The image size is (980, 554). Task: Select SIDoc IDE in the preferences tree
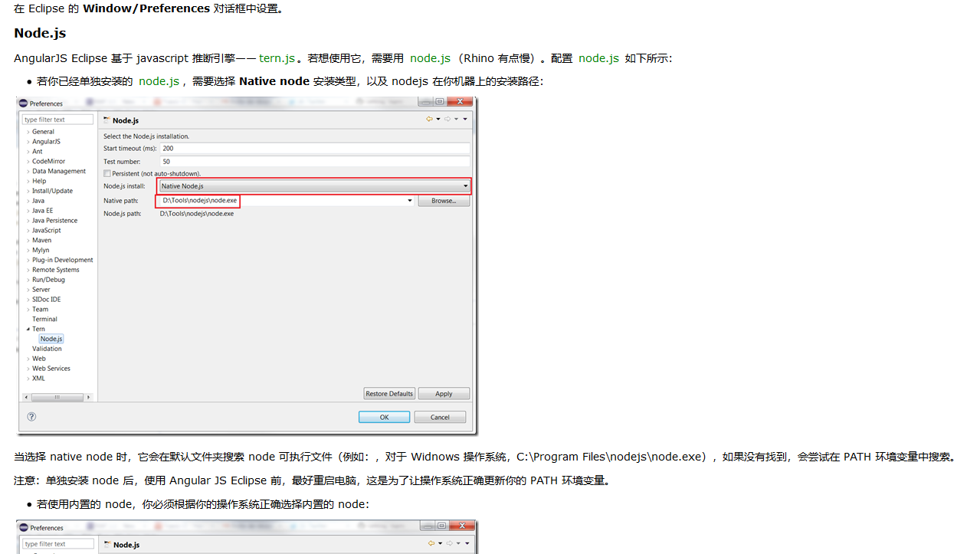[x=46, y=300]
